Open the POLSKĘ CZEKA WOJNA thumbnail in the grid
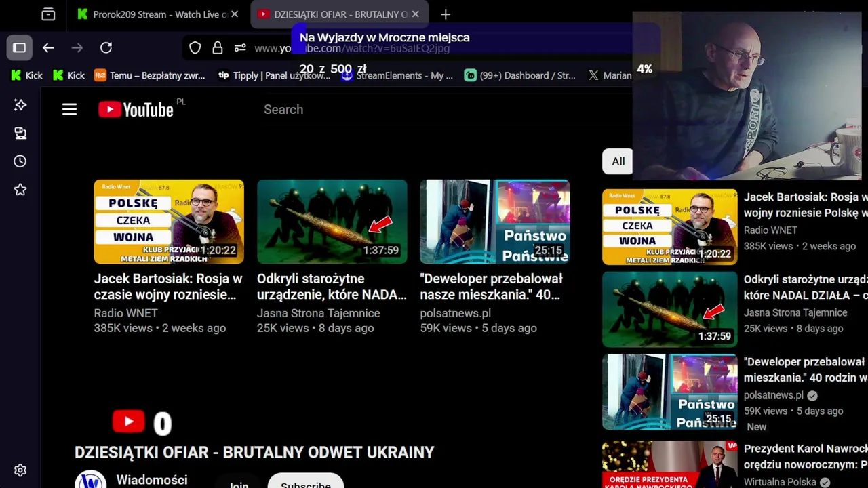Image resolution: width=868 pixels, height=488 pixels. pyautogui.click(x=169, y=222)
